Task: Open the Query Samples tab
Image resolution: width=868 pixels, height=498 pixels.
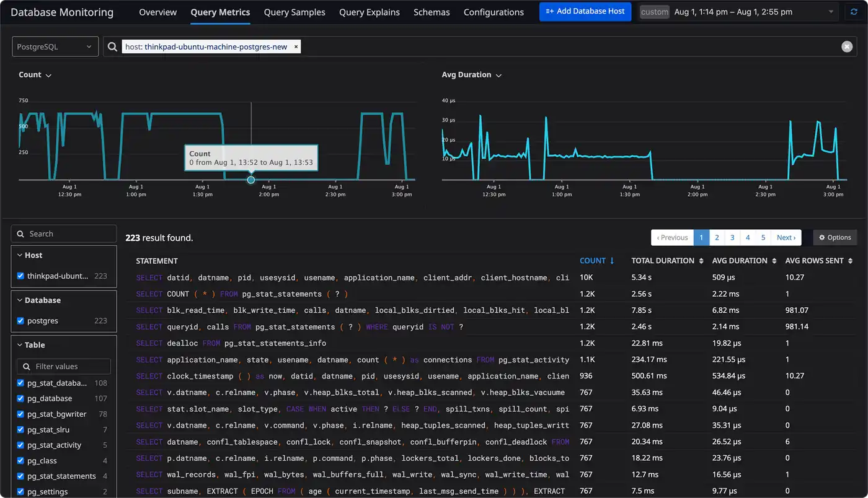Action: pos(294,12)
